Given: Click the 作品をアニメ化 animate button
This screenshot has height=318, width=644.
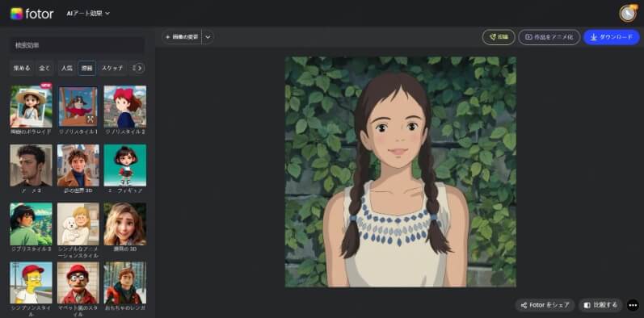Looking at the screenshot, I should tap(549, 37).
